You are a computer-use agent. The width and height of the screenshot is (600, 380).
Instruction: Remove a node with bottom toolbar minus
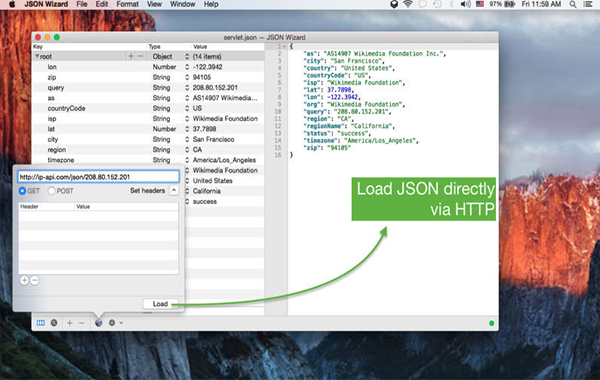[x=82, y=323]
